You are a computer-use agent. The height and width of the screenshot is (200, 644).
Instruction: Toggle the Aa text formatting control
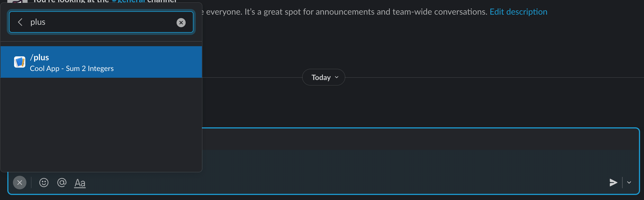point(80,183)
